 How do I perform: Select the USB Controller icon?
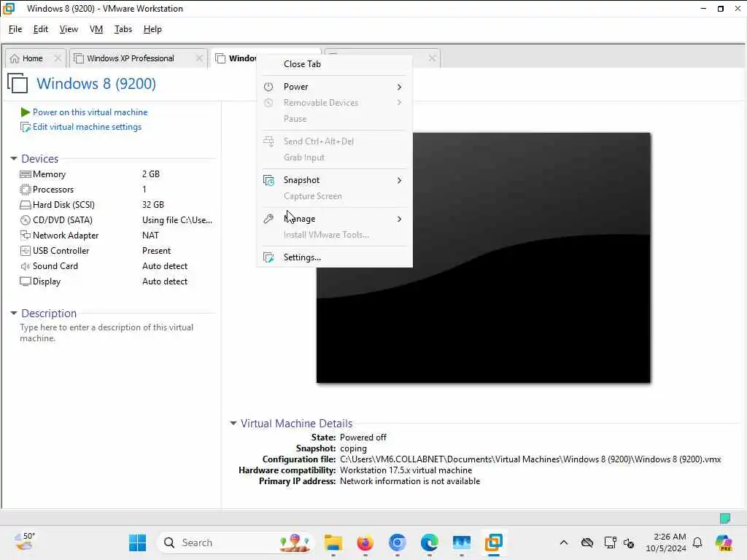pyautogui.click(x=26, y=251)
